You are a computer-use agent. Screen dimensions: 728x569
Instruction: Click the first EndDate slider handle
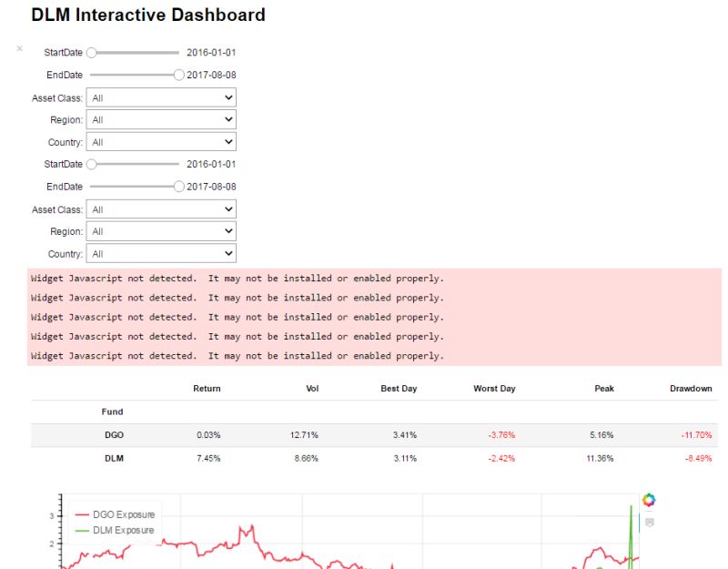[x=178, y=75]
